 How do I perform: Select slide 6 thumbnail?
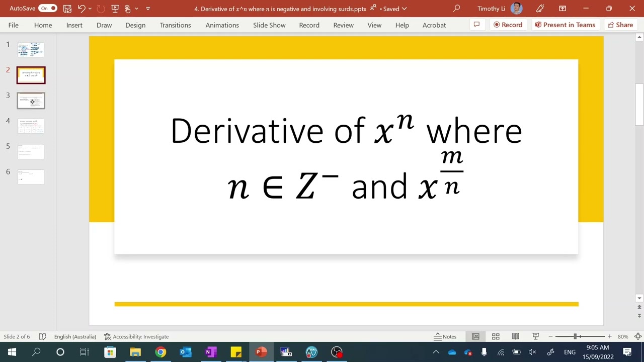click(31, 177)
